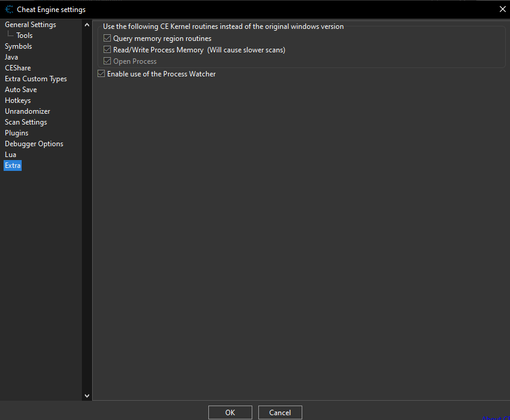Image resolution: width=510 pixels, height=420 pixels.
Task: Go to CEShare settings
Action: pos(17,68)
